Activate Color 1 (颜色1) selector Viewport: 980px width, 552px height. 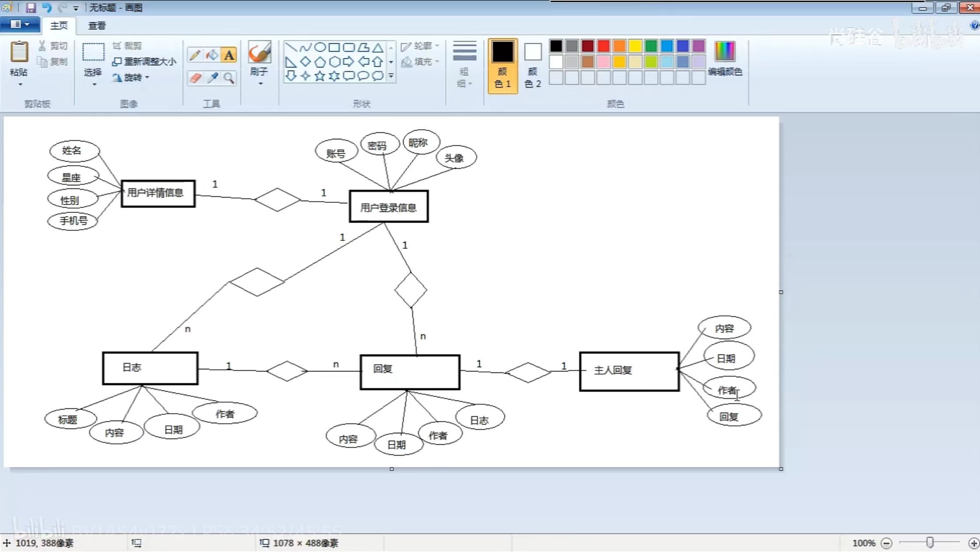pyautogui.click(x=503, y=66)
